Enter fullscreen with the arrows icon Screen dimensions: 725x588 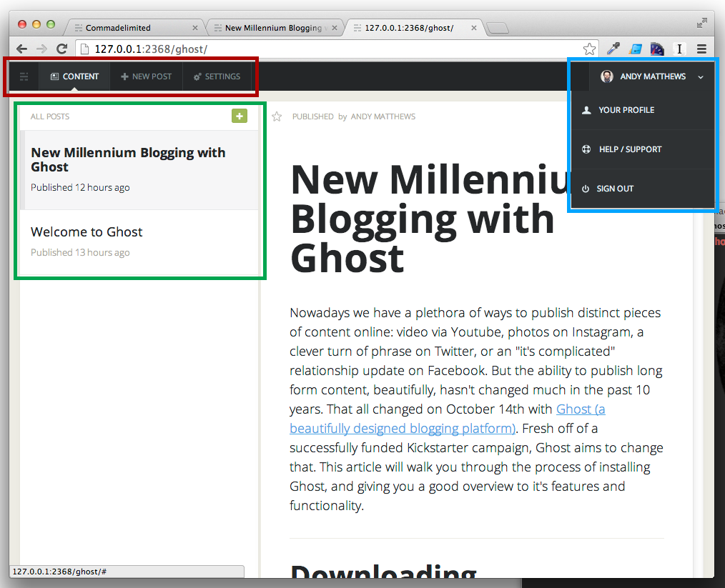point(702,23)
